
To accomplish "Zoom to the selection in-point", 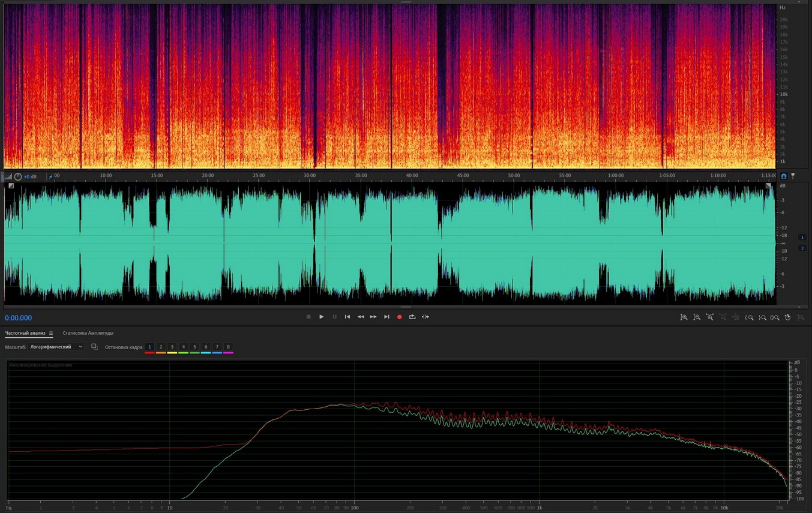I will tap(750, 317).
